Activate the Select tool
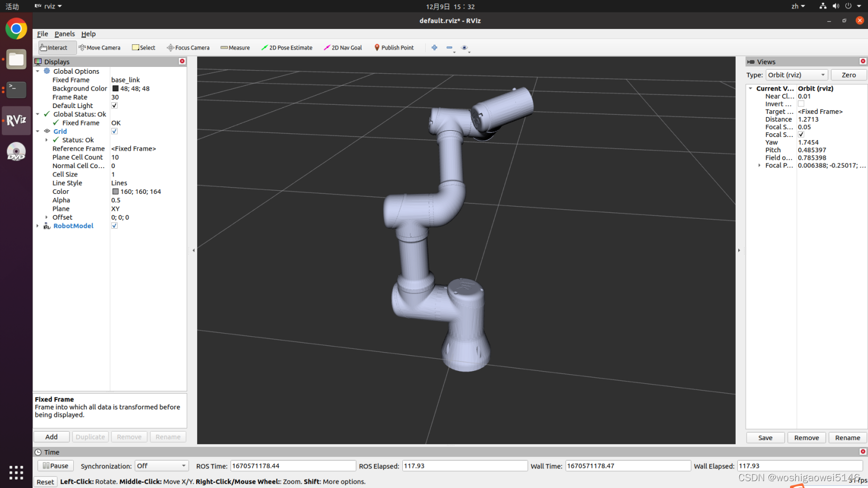This screenshot has height=488, width=868. pyautogui.click(x=143, y=47)
